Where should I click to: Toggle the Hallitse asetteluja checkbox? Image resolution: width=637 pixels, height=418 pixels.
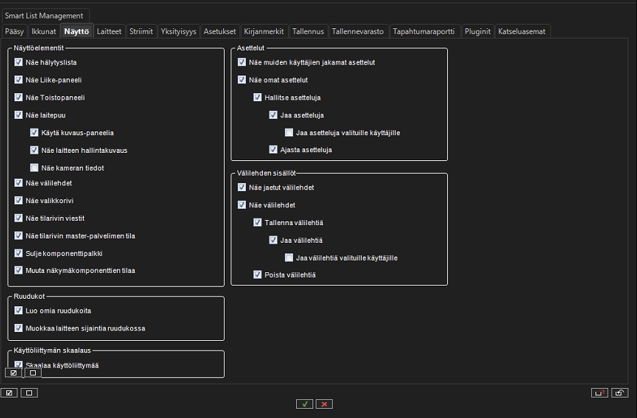click(257, 97)
